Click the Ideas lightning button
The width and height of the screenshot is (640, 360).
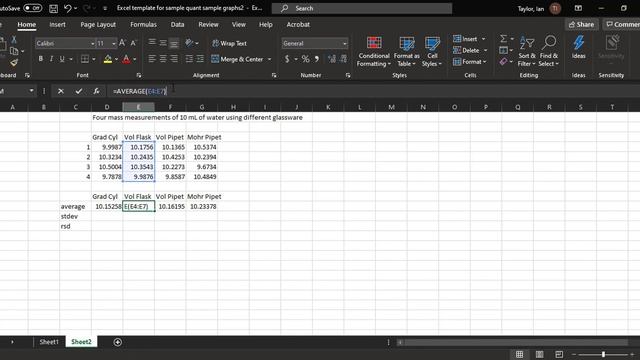(578, 47)
